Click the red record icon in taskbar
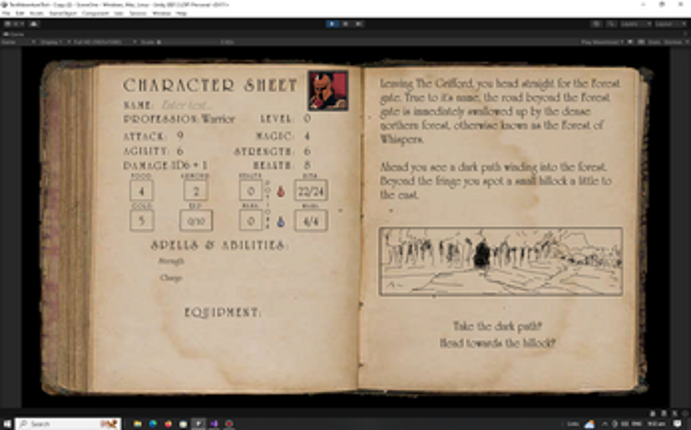The image size is (691, 430). click(x=229, y=424)
